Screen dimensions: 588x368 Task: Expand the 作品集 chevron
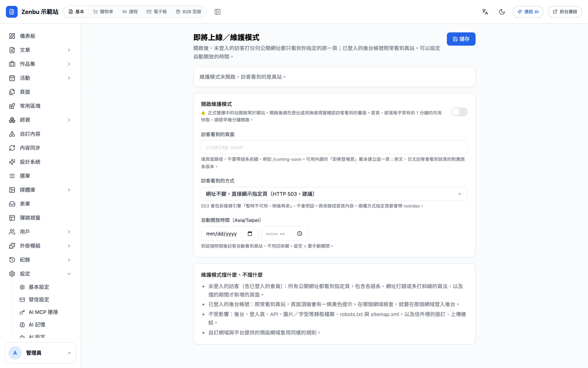point(69,64)
